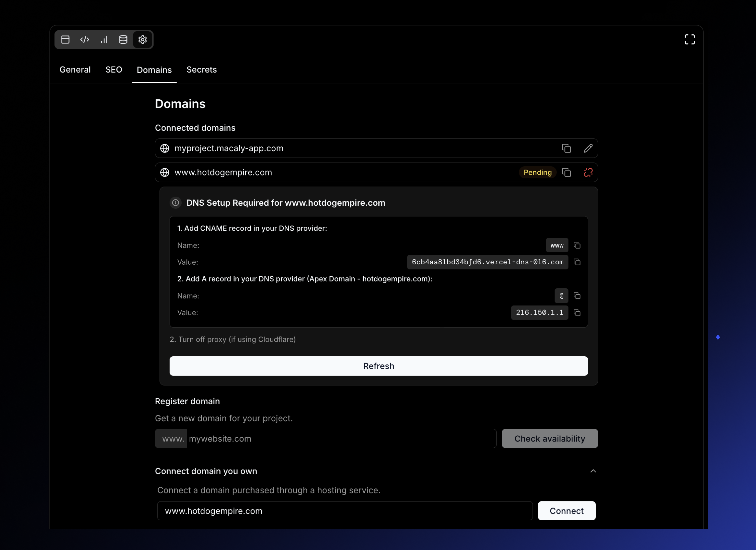This screenshot has width=756, height=550.
Task: Copy myproject.macaly-app.com using its copy icon
Action: [x=566, y=148]
